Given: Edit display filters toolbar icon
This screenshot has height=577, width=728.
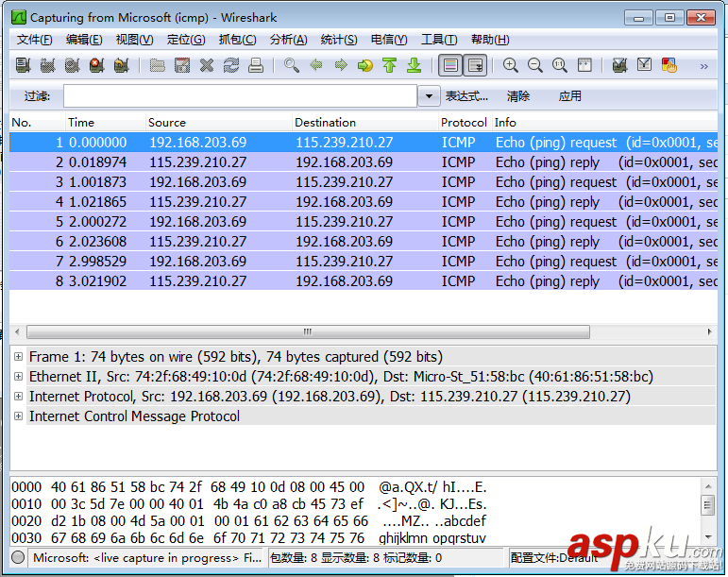Looking at the screenshot, I should click(x=644, y=65).
